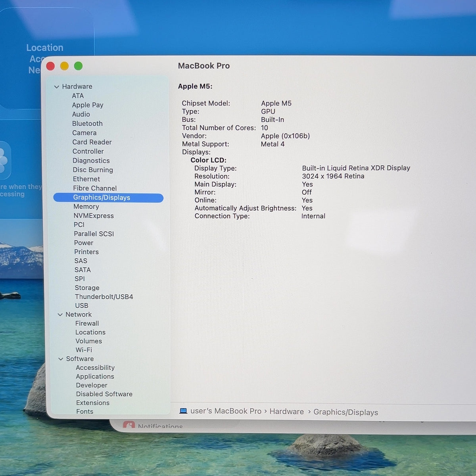Open Firewall under Network
476x476 pixels.
(87, 324)
